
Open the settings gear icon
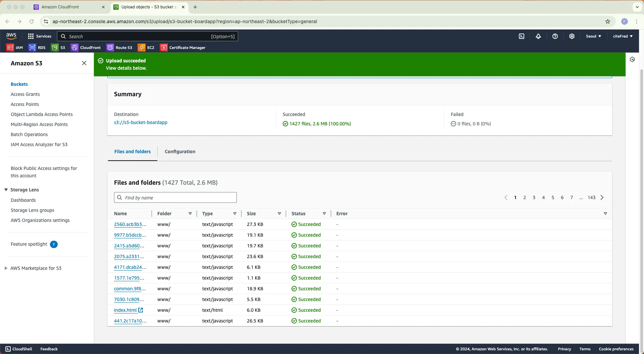(x=572, y=36)
